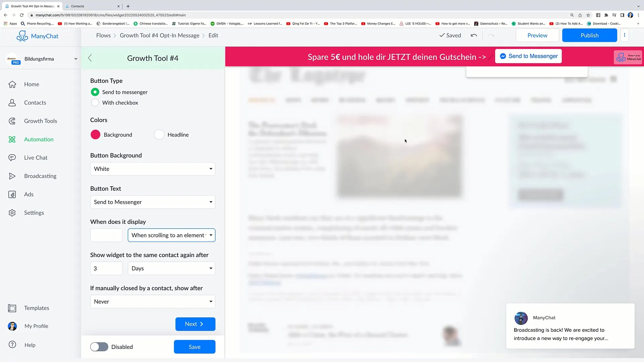The image size is (644, 362).
Task: Open the Automation section
Action: pyautogui.click(x=39, y=139)
